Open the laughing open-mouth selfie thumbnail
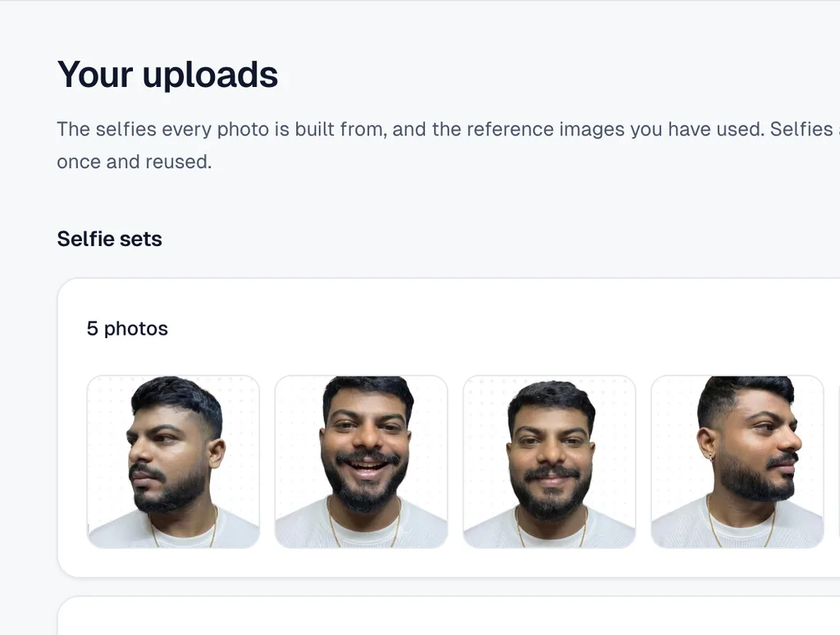The height and width of the screenshot is (635, 840). coord(361,461)
